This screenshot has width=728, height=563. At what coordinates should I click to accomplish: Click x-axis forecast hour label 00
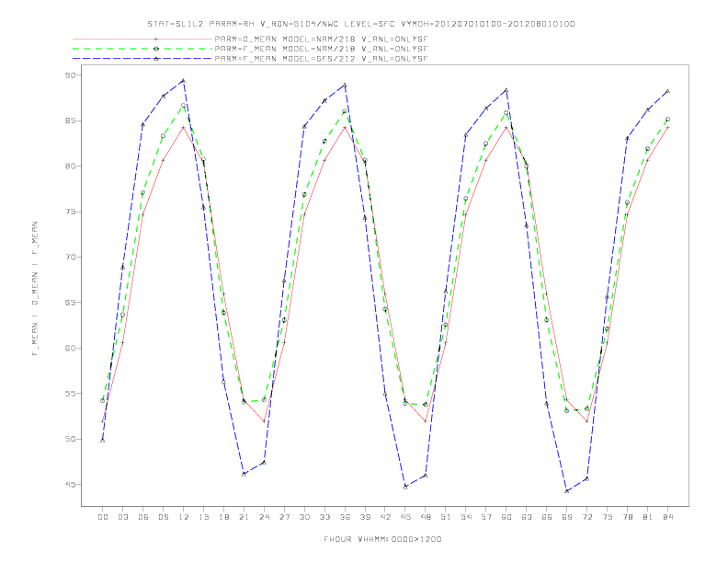(x=103, y=517)
